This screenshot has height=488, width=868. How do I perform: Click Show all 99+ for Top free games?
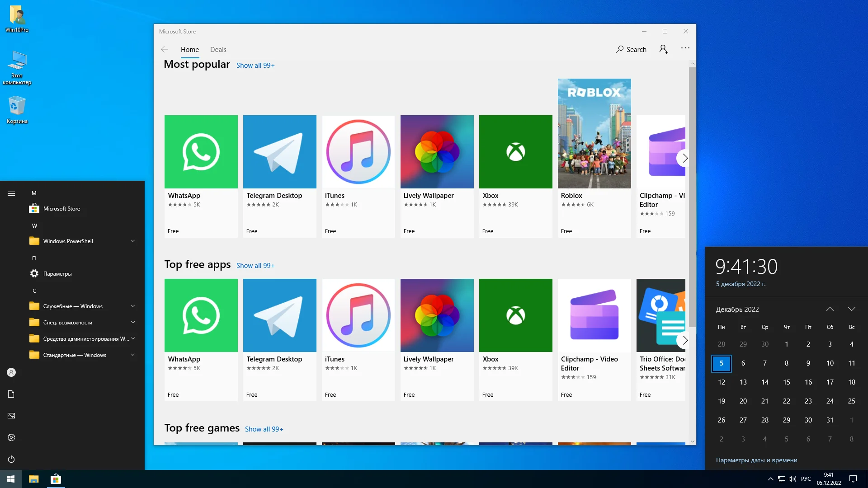click(x=264, y=429)
